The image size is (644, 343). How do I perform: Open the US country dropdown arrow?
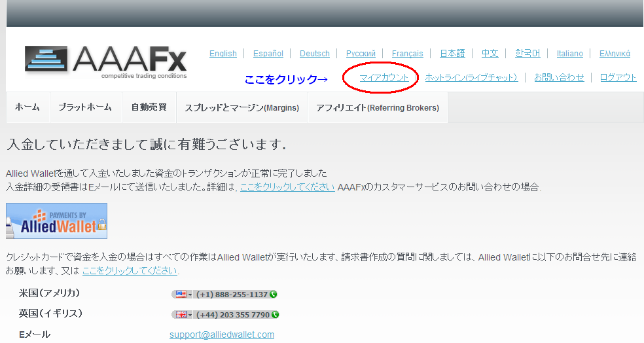(x=190, y=295)
